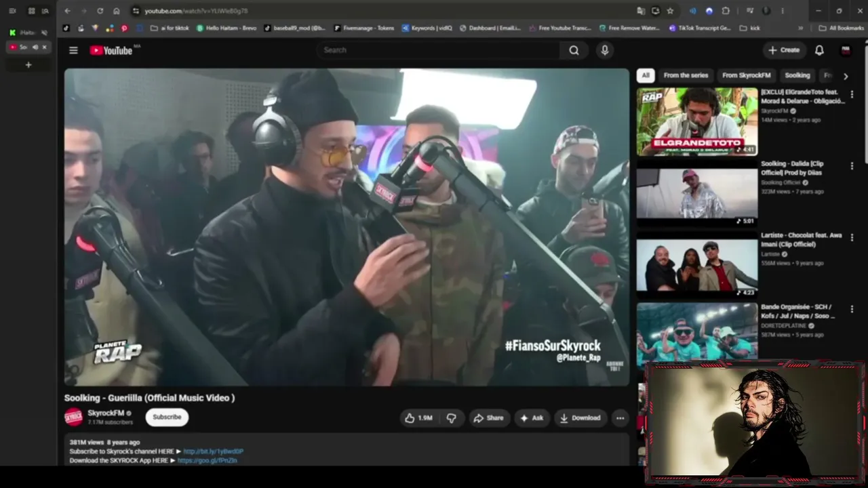Open options for Lartiste Chocolat video
The image size is (868, 488).
[852, 238]
